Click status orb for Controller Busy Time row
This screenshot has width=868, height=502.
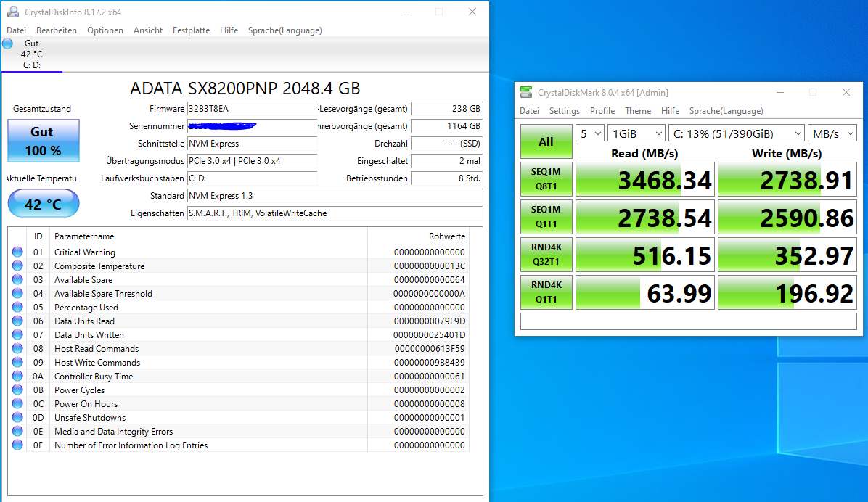17,376
